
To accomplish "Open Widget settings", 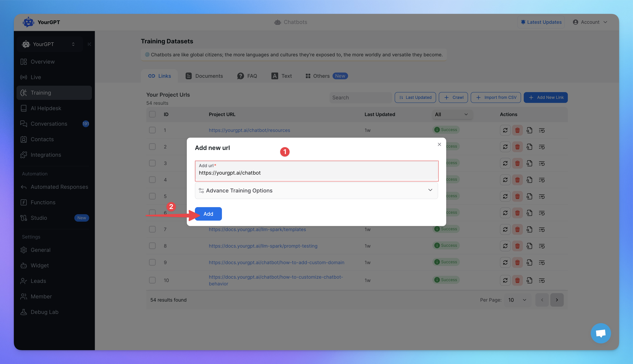I will tap(54, 265).
